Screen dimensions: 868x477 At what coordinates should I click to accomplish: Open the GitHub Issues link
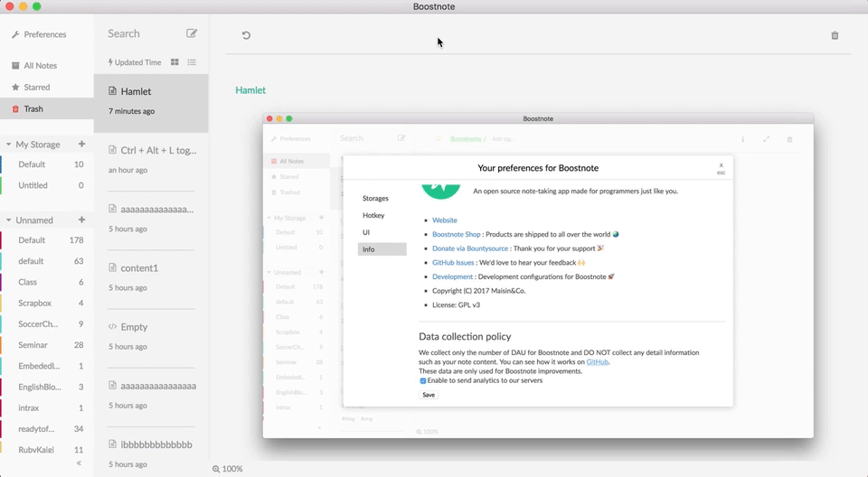[x=453, y=263]
